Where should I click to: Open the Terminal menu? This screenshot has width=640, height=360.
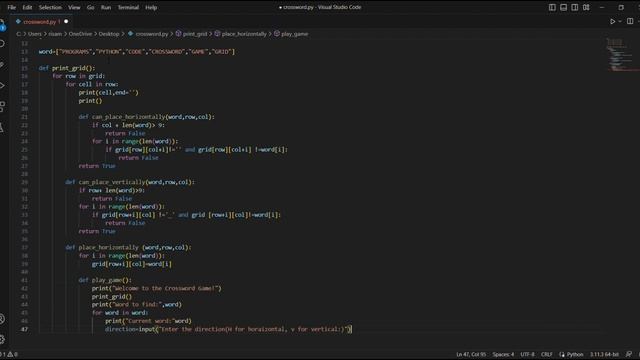128,7
